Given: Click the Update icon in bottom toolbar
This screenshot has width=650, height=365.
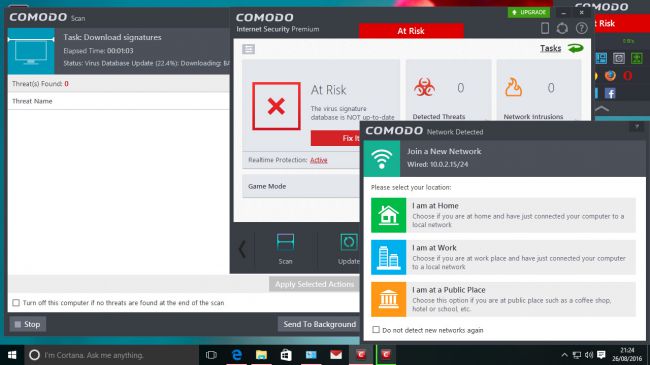Looking at the screenshot, I should pyautogui.click(x=349, y=242).
